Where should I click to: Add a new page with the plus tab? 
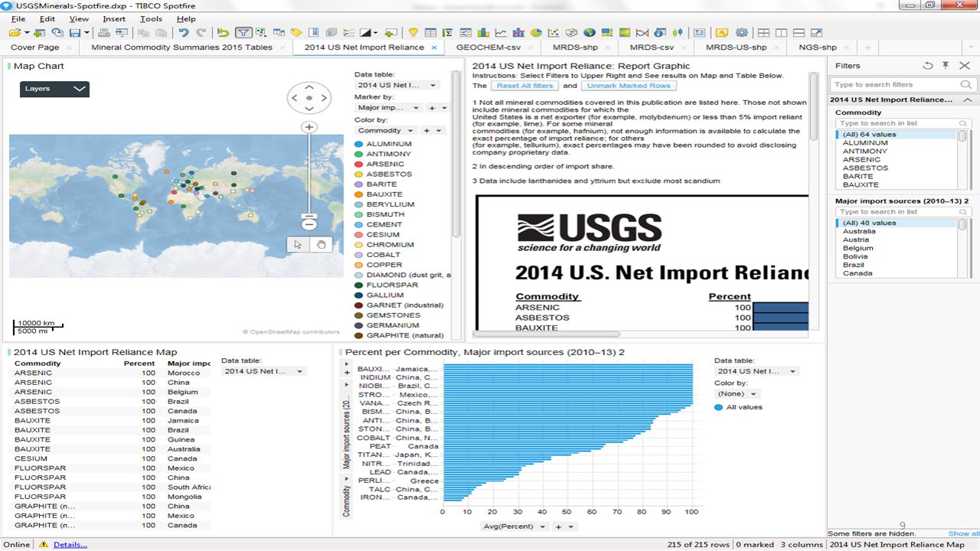[x=867, y=47]
